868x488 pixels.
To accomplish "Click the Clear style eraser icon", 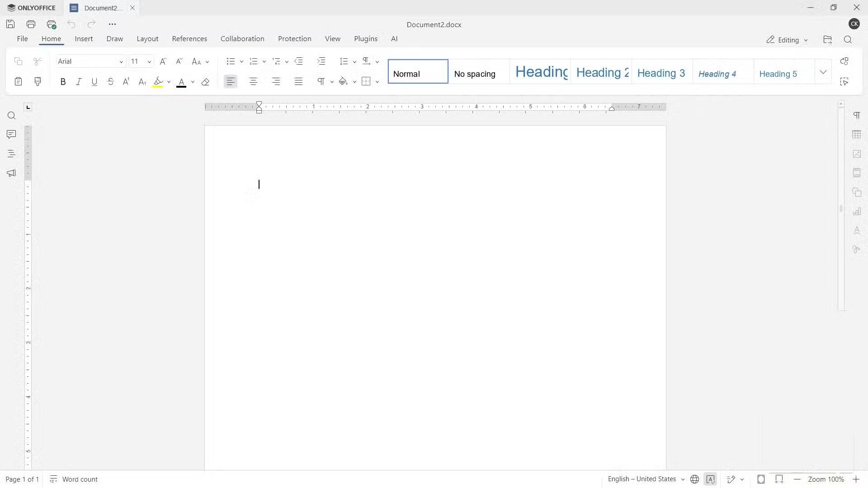I will 205,82.
